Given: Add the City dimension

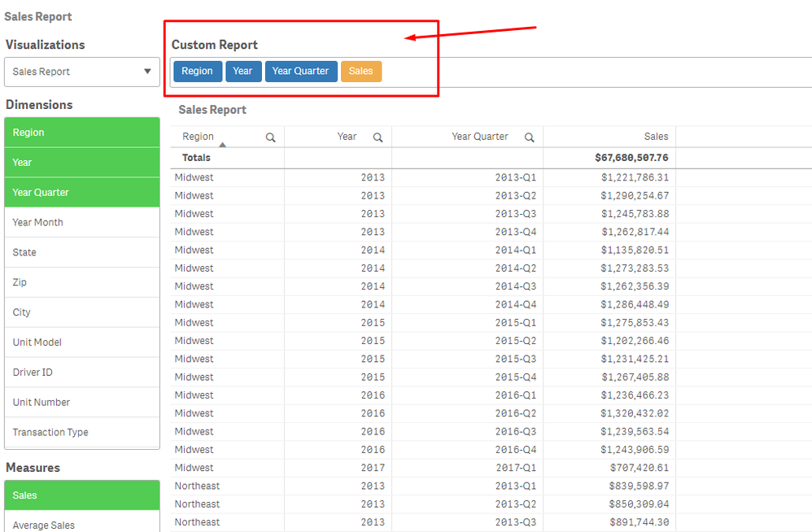Looking at the screenshot, I should point(82,312).
